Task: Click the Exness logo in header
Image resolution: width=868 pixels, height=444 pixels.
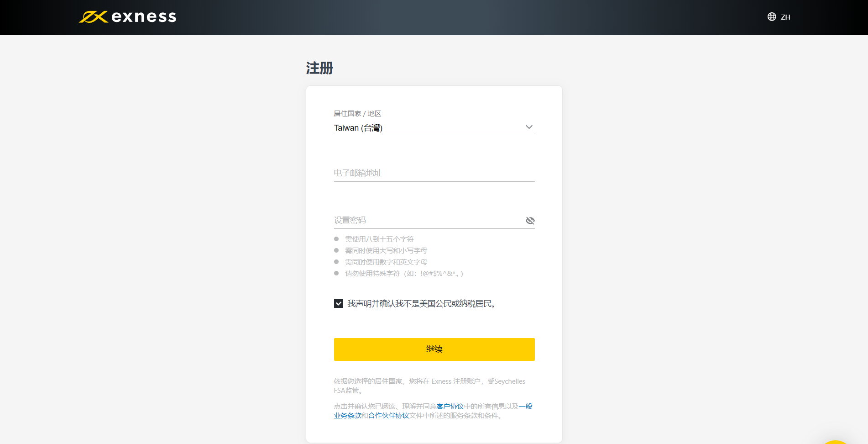Action: tap(127, 17)
